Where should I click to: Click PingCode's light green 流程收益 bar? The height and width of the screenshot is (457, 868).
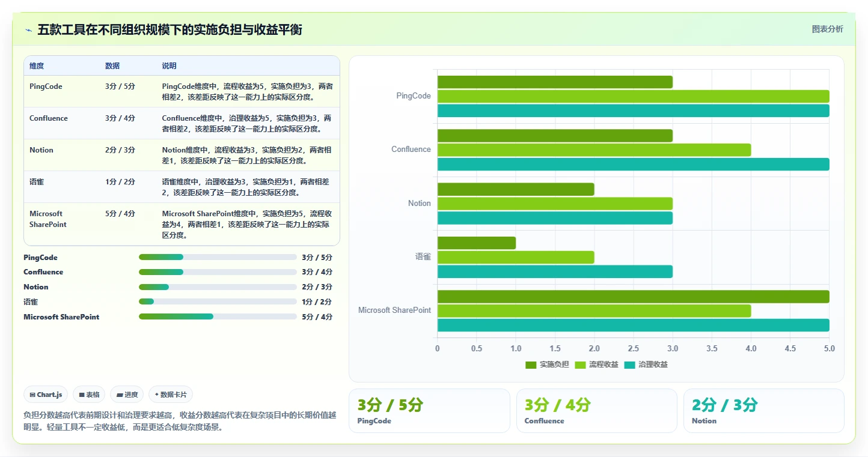pos(634,96)
